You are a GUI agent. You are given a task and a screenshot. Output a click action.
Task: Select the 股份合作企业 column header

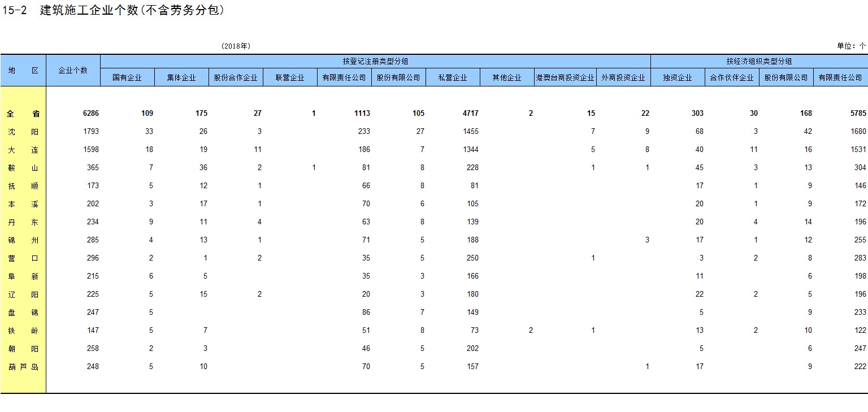236,77
